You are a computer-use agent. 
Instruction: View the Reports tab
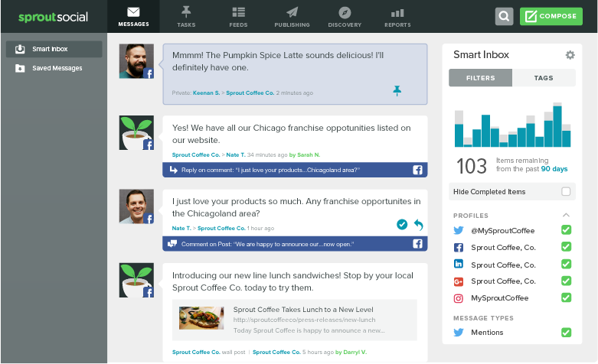point(397,16)
